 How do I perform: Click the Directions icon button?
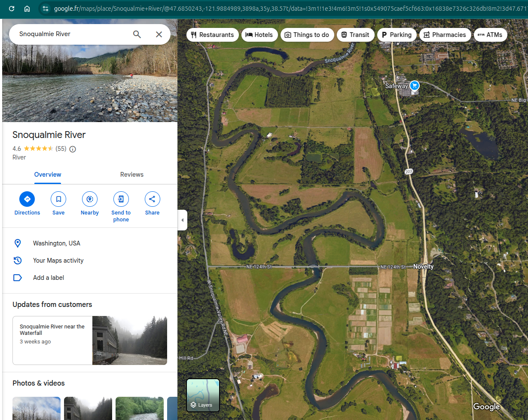27,199
